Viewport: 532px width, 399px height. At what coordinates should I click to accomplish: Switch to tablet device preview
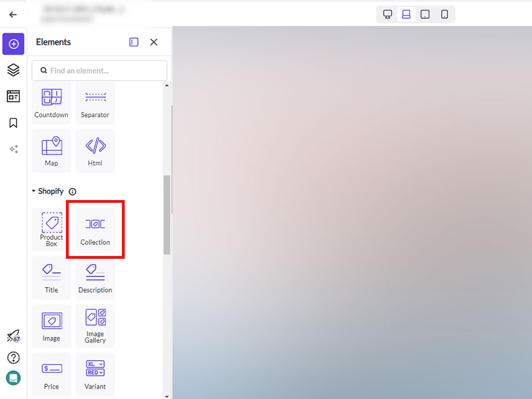(x=425, y=14)
